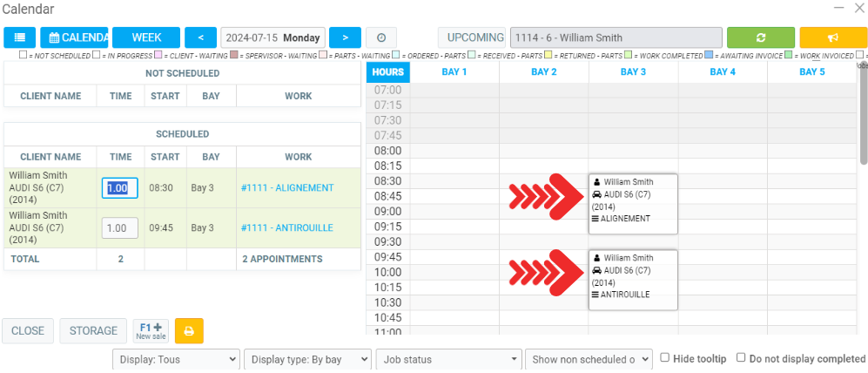Open the Show non scheduled dropdown
This screenshot has height=373, width=868.
(589, 359)
